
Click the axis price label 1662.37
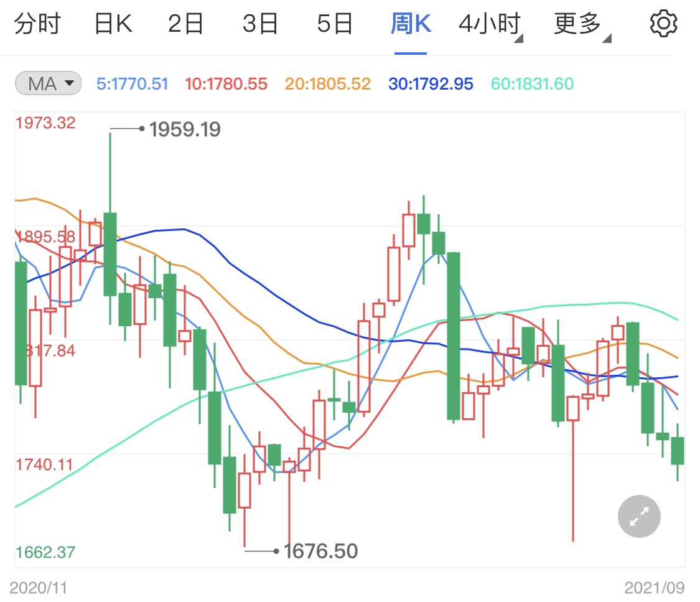(x=45, y=552)
